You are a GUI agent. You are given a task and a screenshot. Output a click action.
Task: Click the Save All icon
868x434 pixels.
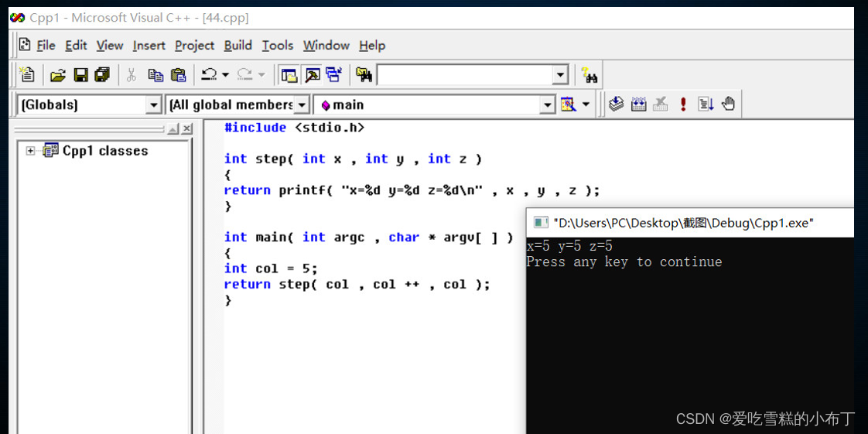click(x=102, y=75)
